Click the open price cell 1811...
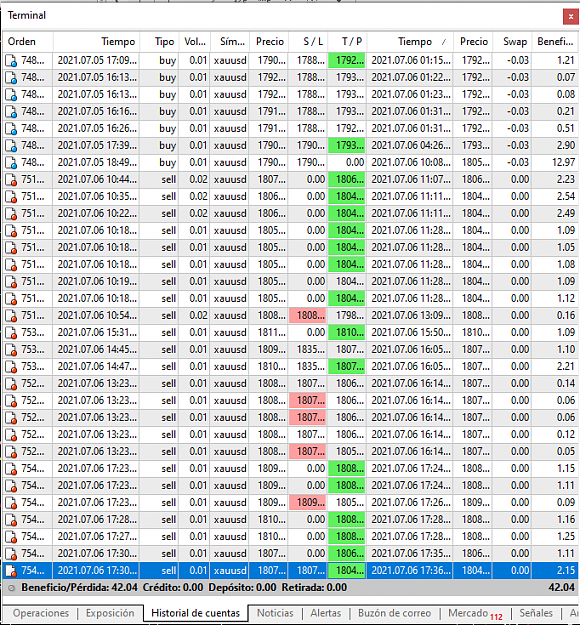The width and height of the screenshot is (580, 625). [269, 333]
